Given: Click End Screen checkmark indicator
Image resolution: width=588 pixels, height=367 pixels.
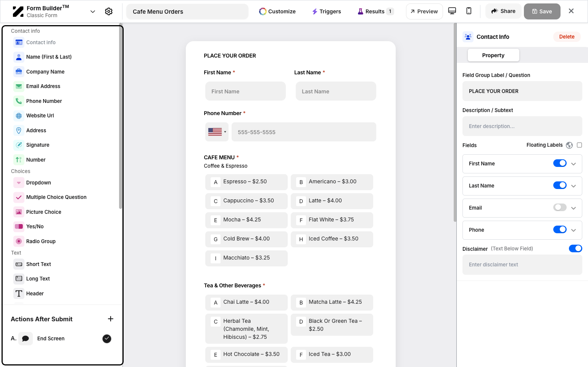Looking at the screenshot, I should click(107, 338).
